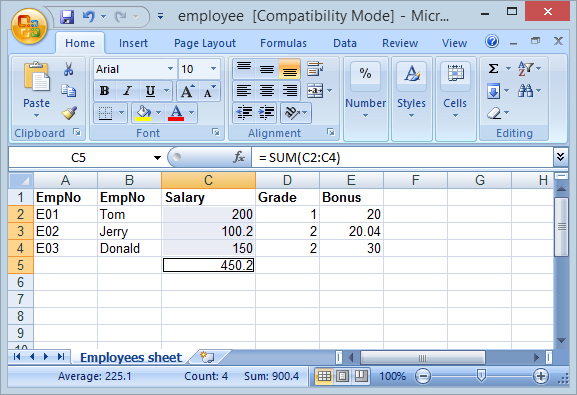Customize the Quick Access Toolbar
Screen dimensions: 577x395
(x=160, y=16)
